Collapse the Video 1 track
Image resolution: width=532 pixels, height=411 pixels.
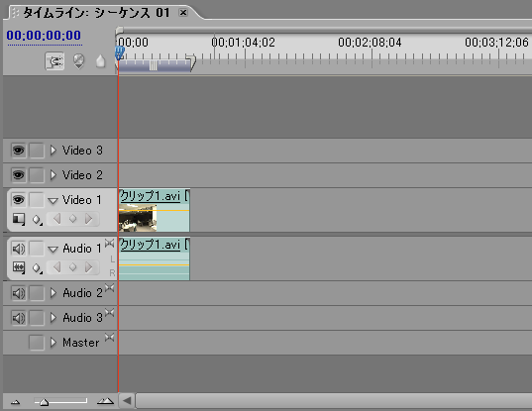pos(53,201)
